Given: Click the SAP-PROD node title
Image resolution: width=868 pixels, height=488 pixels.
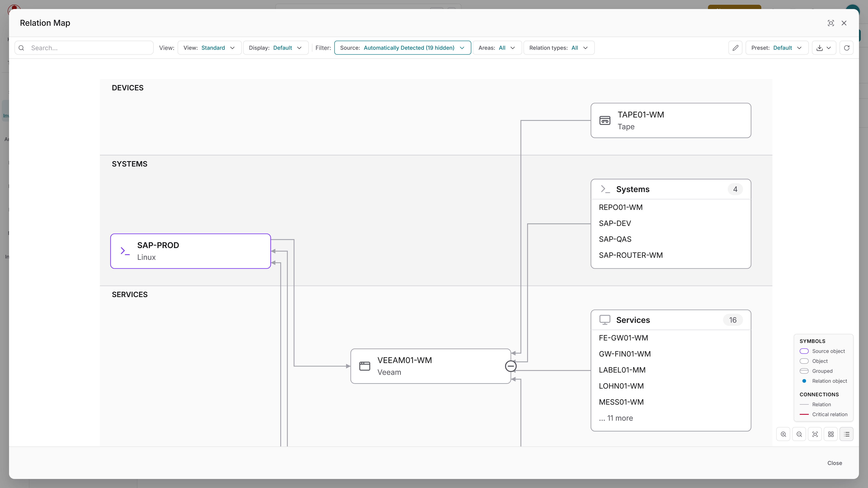Looking at the screenshot, I should (x=158, y=245).
